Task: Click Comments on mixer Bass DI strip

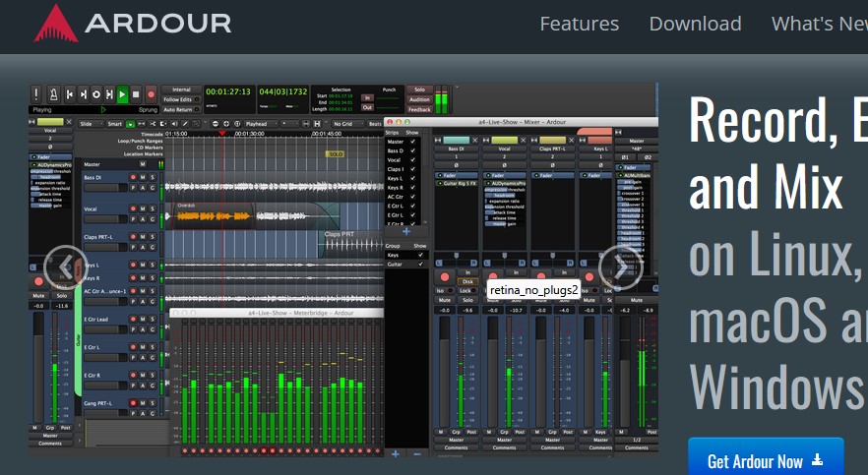Action: click(x=457, y=447)
